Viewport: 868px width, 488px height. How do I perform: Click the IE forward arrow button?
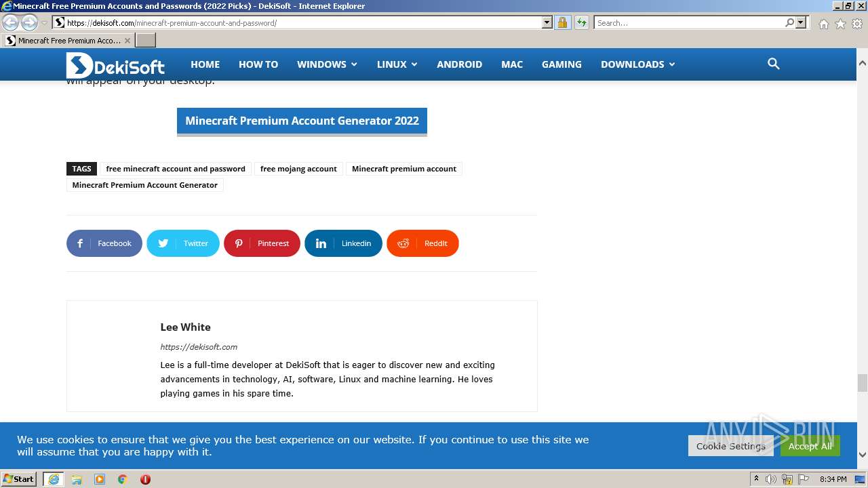[x=29, y=22]
